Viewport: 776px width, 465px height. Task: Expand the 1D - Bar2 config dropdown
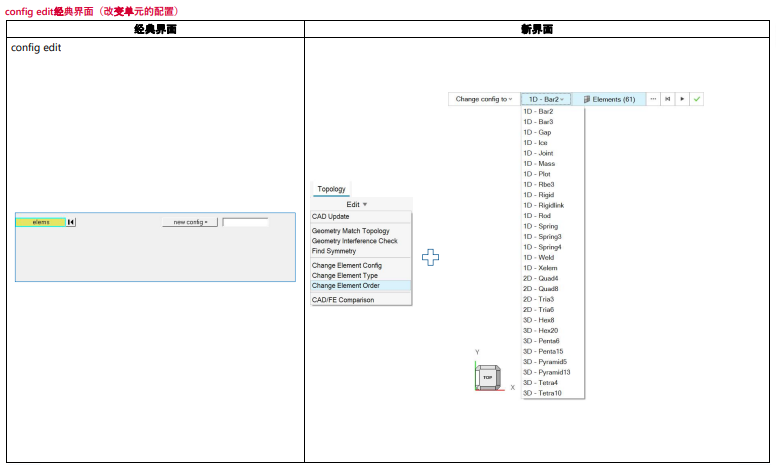pos(546,99)
